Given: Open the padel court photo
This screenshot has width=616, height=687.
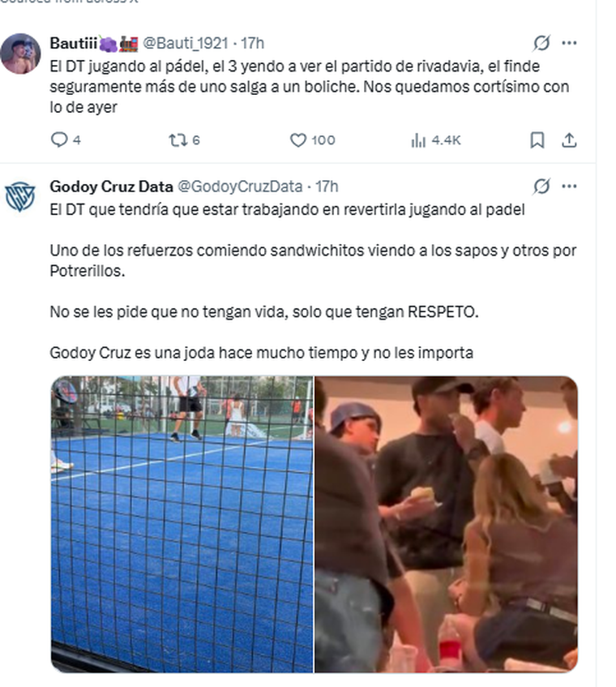Looking at the screenshot, I should coord(182,524).
